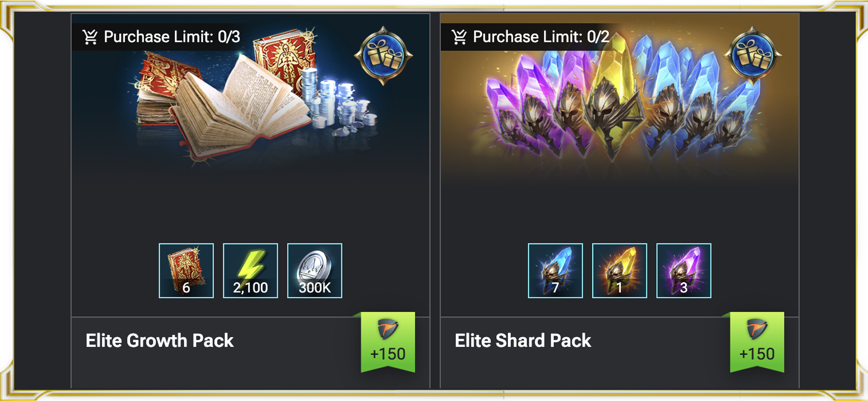The width and height of the screenshot is (868, 401).
Task: Select the energy lightning bolt icon showing 2,100
Action: 251,270
